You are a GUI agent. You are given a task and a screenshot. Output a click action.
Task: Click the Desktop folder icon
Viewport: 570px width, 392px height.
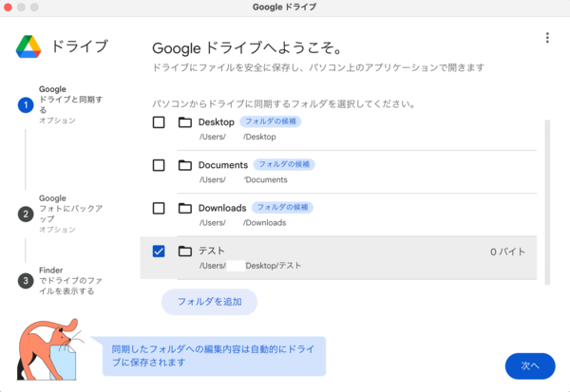pos(185,122)
